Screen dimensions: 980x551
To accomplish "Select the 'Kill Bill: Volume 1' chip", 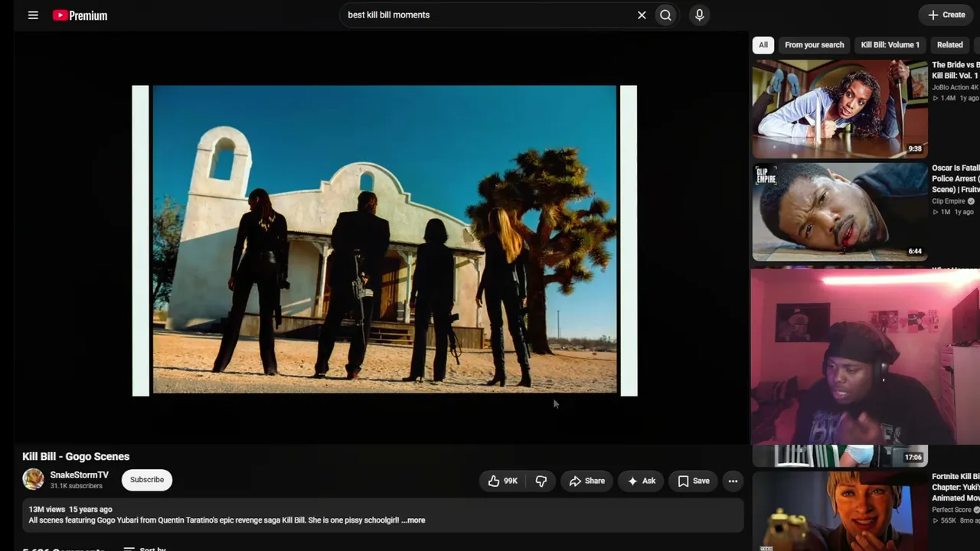I will pos(890,44).
